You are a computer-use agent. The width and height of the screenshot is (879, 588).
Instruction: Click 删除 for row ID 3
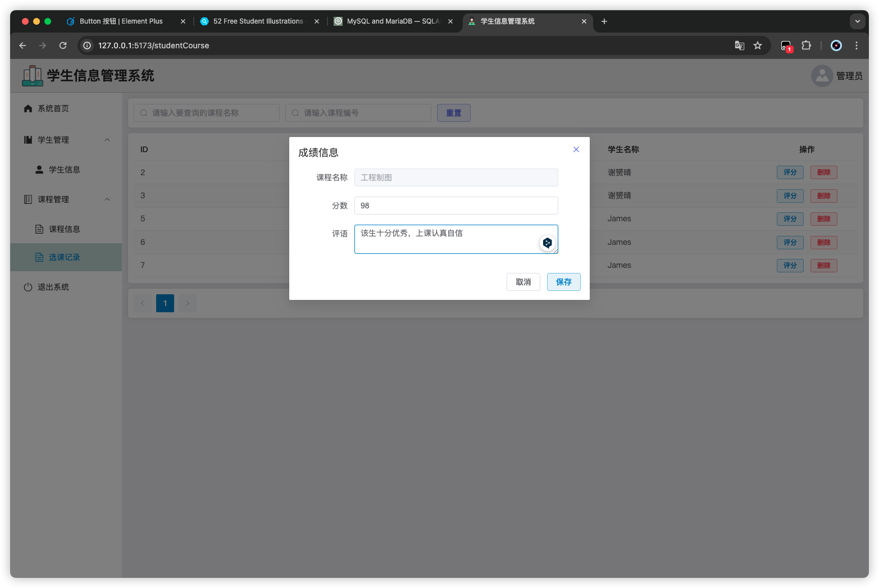point(824,196)
